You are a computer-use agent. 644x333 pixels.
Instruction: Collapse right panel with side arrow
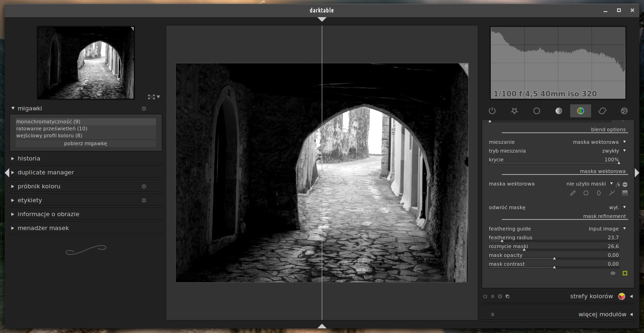[637, 173]
